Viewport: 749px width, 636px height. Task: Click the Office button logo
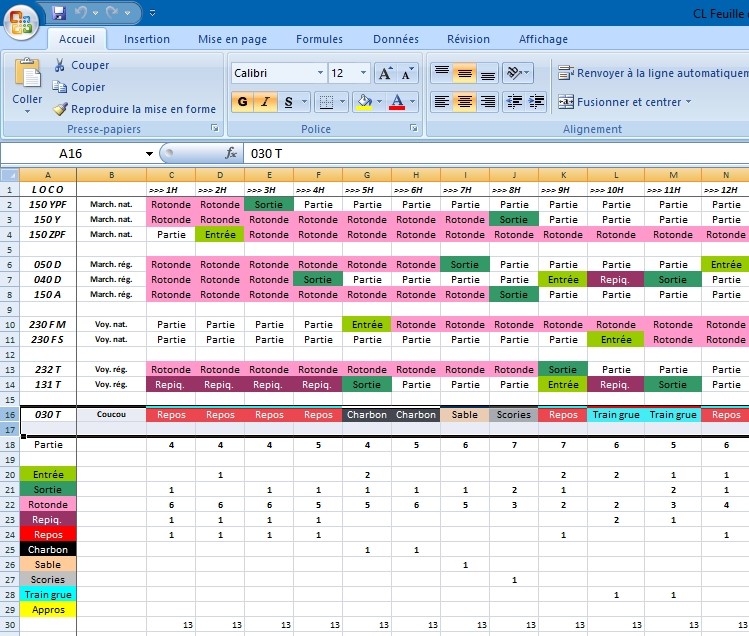[21, 22]
